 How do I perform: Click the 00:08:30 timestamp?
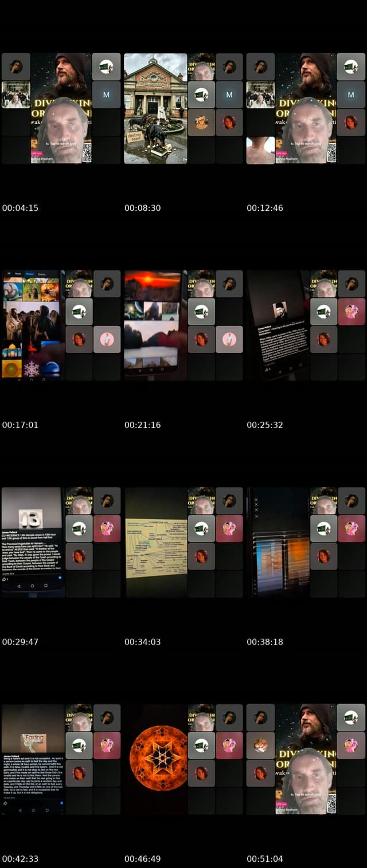[143, 208]
